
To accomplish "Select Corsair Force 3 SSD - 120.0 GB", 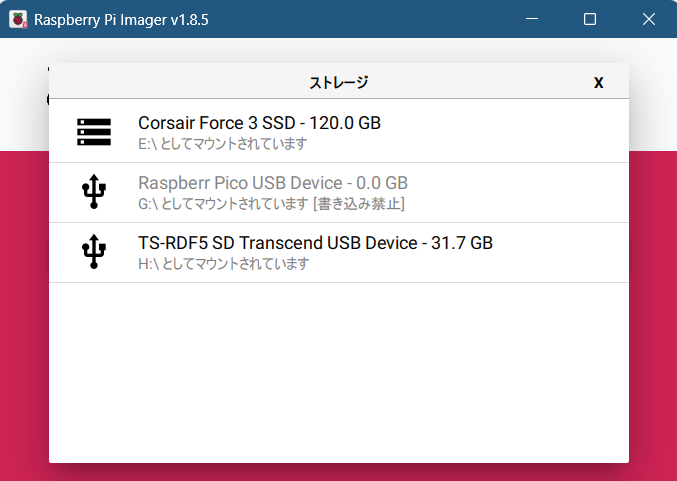I will click(x=339, y=131).
